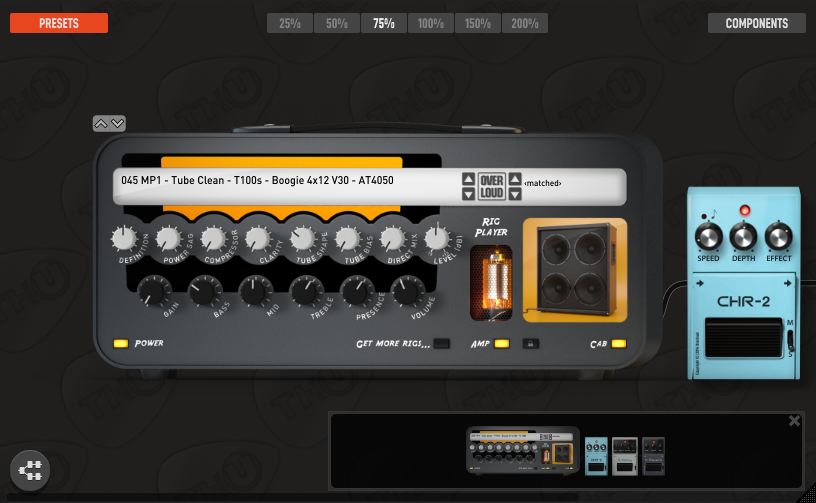Click the Mid knob

click(x=256, y=291)
